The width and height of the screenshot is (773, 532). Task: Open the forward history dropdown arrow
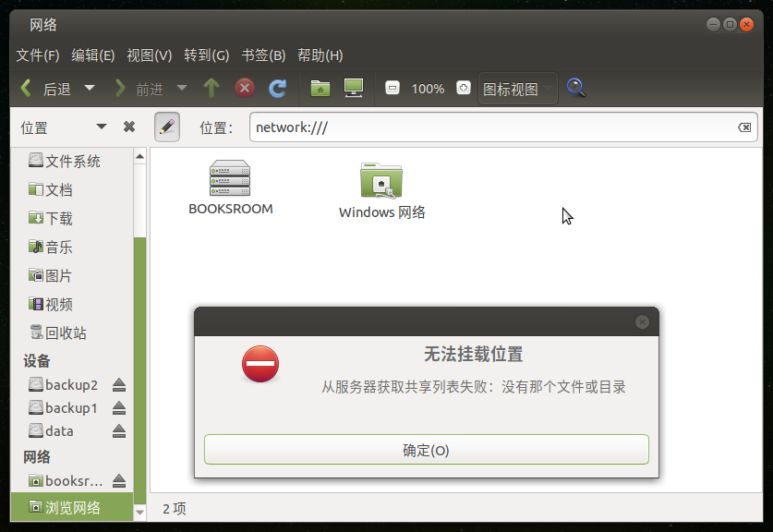(x=182, y=89)
